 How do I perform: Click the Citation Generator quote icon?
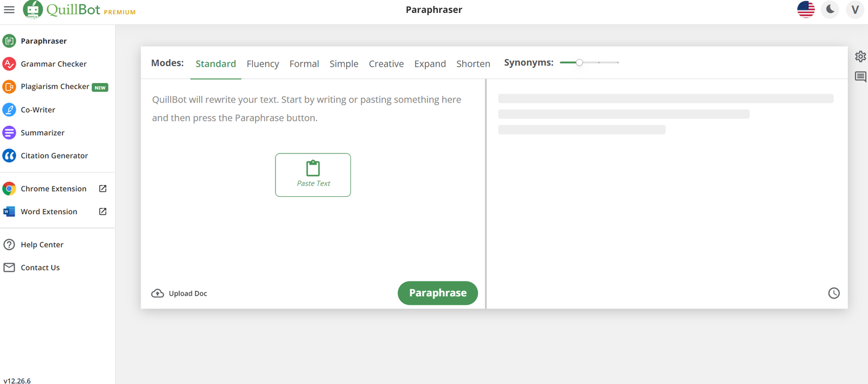click(x=9, y=156)
